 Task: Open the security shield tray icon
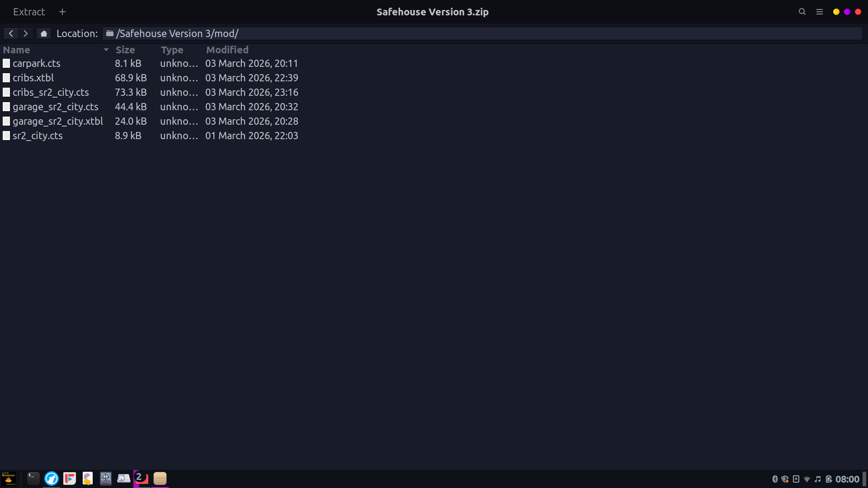coord(785,479)
